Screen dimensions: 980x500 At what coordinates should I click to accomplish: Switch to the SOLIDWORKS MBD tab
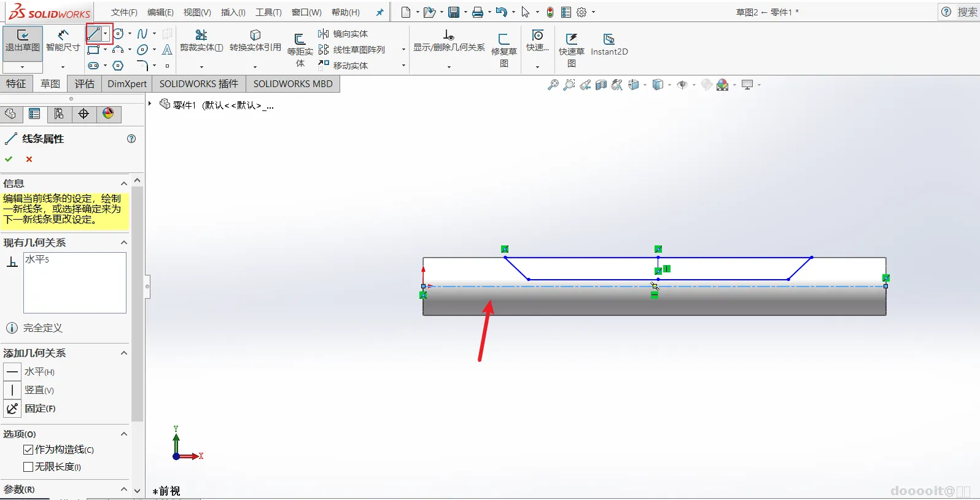[x=293, y=84]
